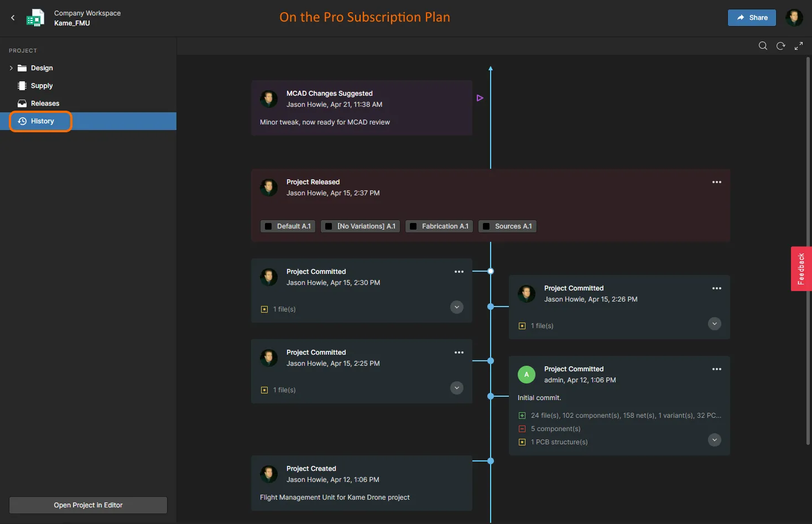Select the Supply navigation item

41,86
